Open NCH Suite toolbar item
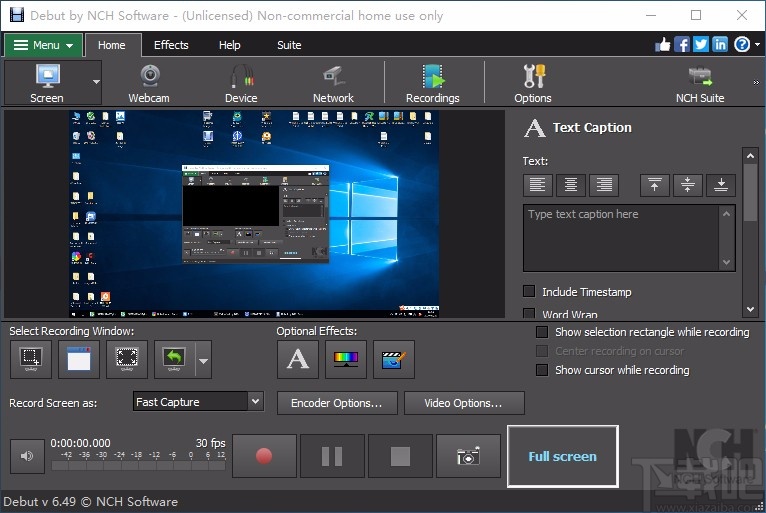The image size is (766, 513). 700,83
